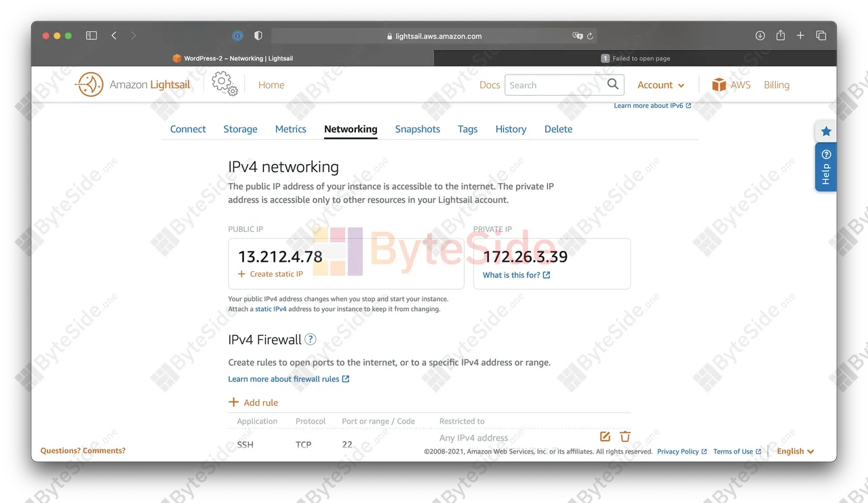This screenshot has height=503, width=868.
Task: Edit the SSH firewall rule
Action: (605, 437)
